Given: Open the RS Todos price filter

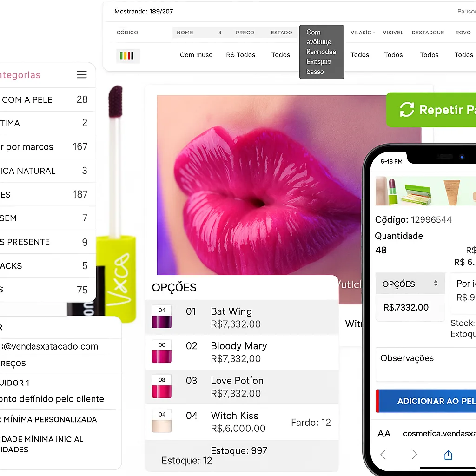Looking at the screenshot, I should [x=240, y=55].
